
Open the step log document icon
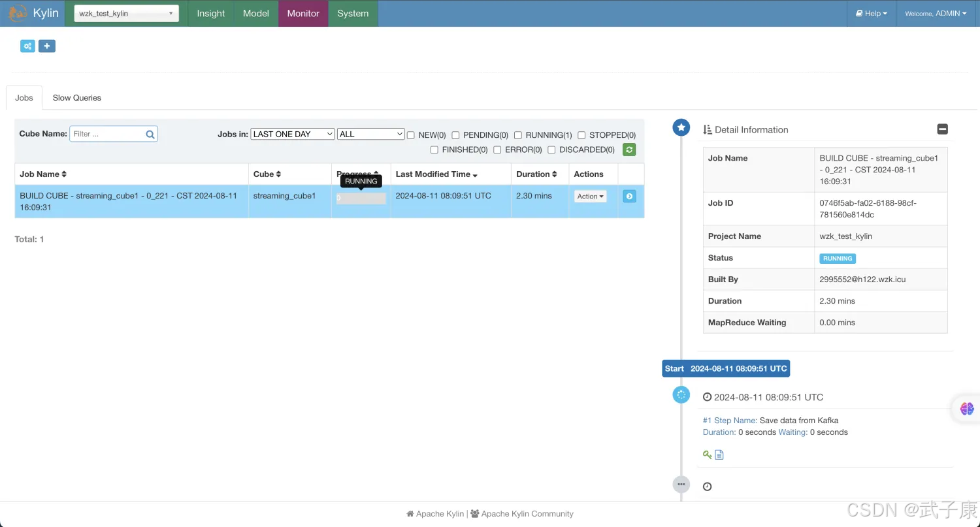(x=719, y=455)
